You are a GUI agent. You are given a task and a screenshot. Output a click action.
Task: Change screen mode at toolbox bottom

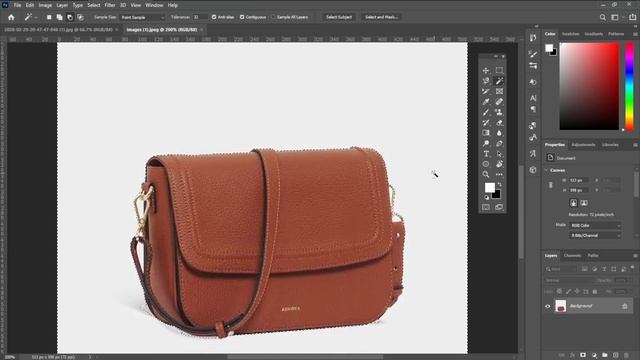tap(499, 207)
